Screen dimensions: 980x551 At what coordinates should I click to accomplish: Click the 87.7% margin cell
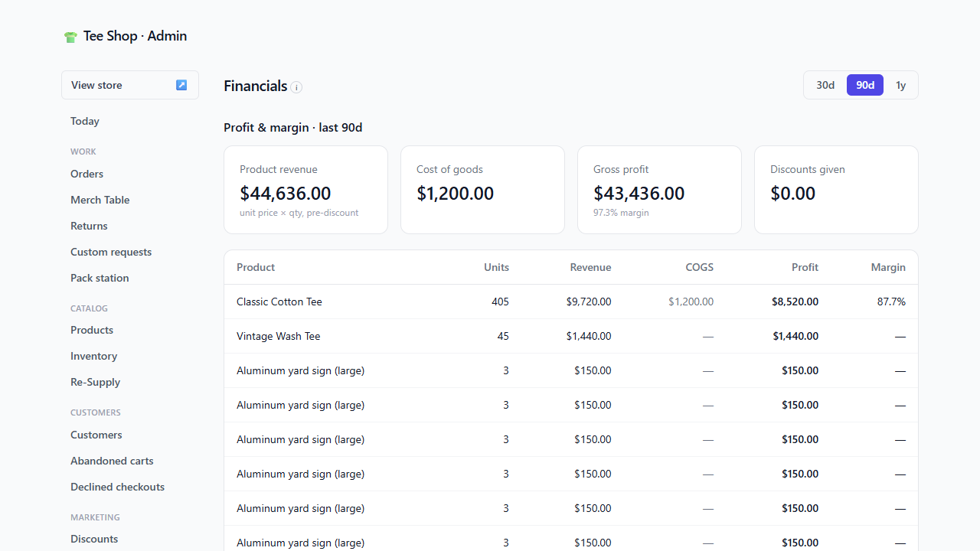[x=891, y=302]
